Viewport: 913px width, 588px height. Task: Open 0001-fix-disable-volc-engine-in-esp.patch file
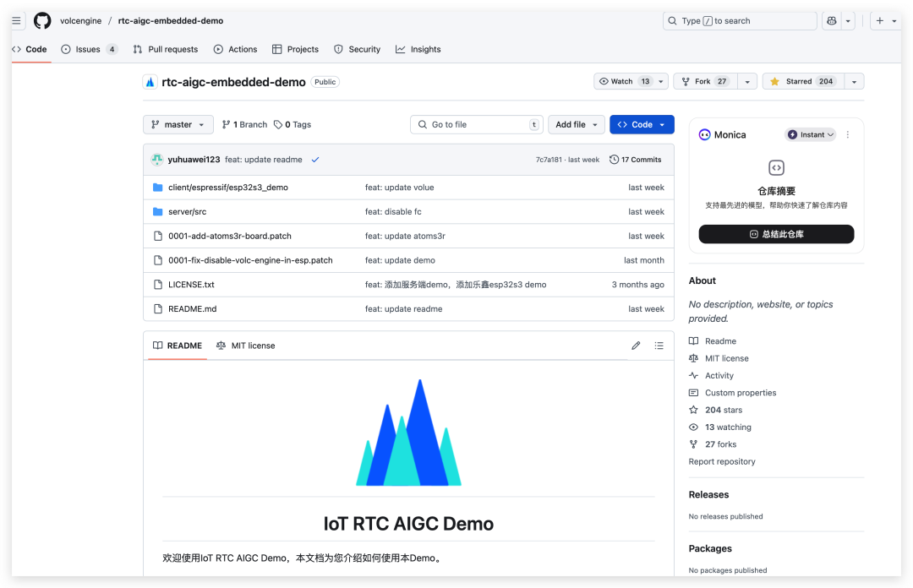(x=250, y=260)
